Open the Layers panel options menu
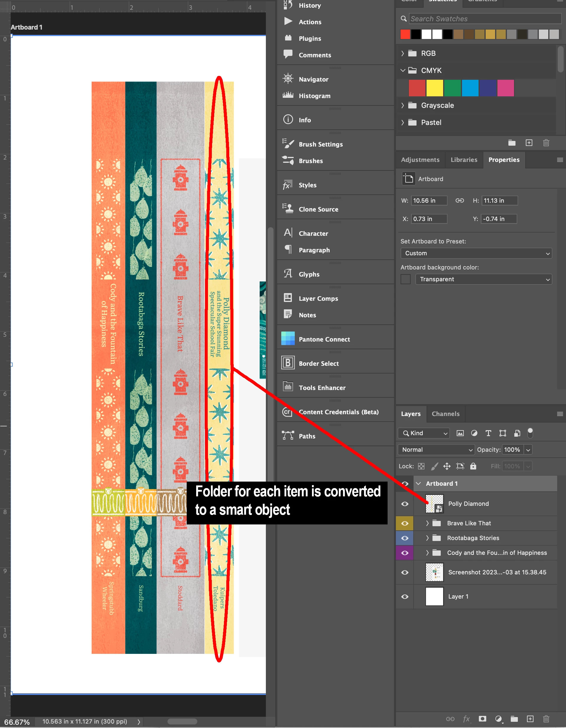 click(560, 414)
